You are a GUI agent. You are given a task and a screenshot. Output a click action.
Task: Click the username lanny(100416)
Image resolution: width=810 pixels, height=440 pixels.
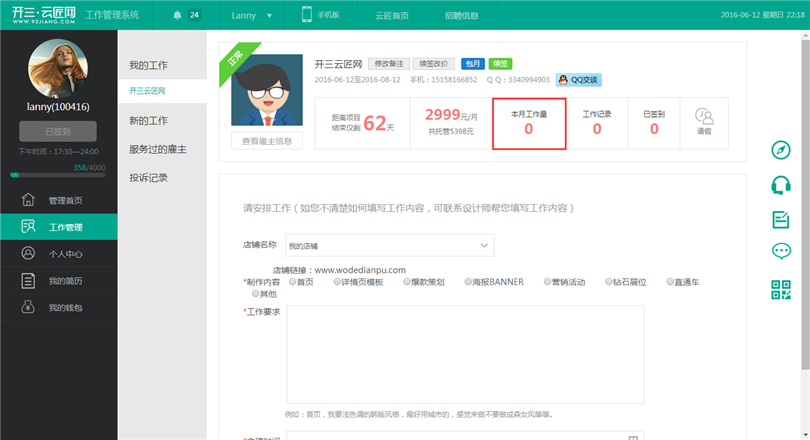click(x=58, y=107)
